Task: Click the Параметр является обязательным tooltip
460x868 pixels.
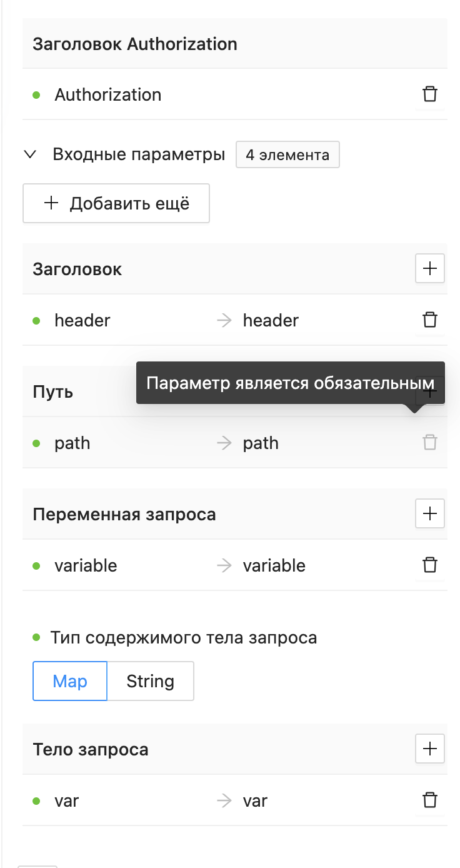Action: point(290,382)
